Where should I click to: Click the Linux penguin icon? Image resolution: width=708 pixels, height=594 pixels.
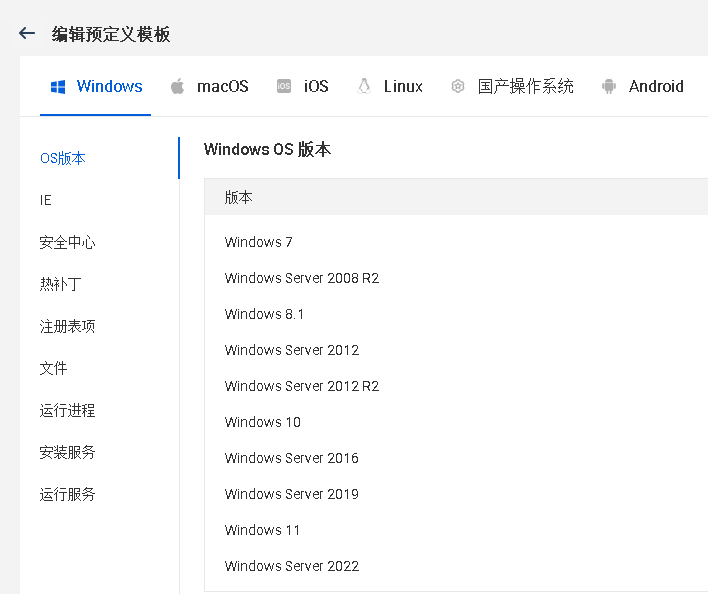(364, 87)
